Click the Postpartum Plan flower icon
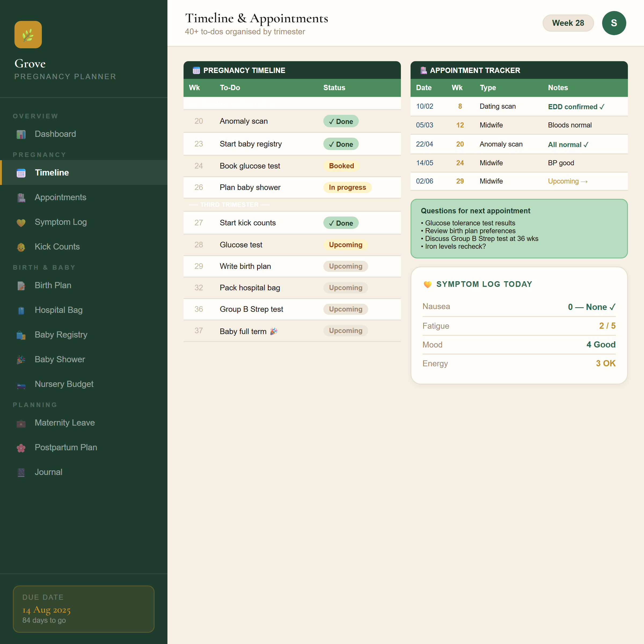The image size is (644, 644). pos(21,448)
